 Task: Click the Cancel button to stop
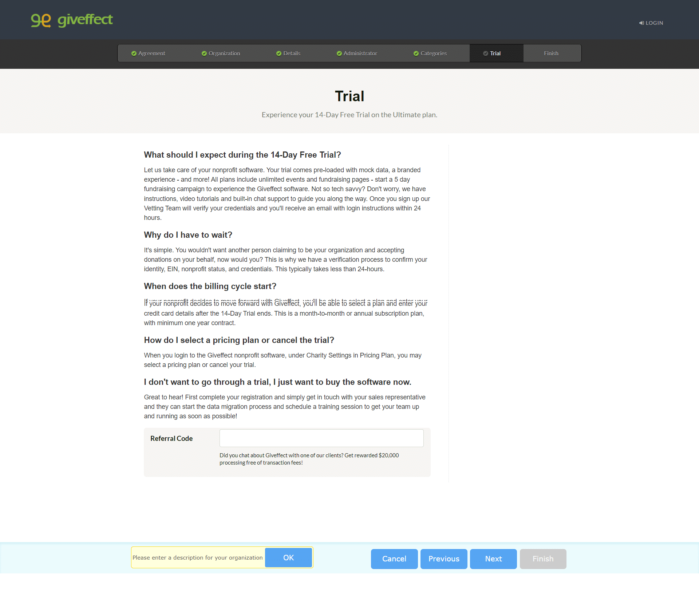pyautogui.click(x=394, y=558)
